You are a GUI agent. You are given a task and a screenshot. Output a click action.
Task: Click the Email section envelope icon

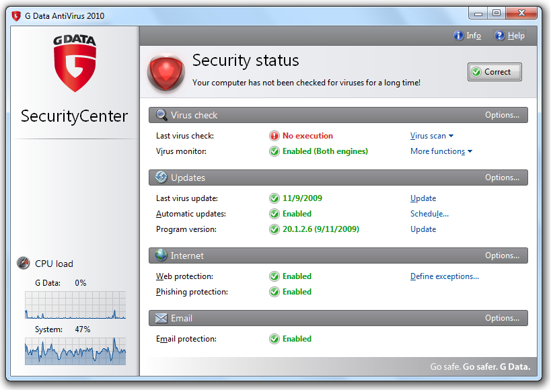tap(161, 318)
